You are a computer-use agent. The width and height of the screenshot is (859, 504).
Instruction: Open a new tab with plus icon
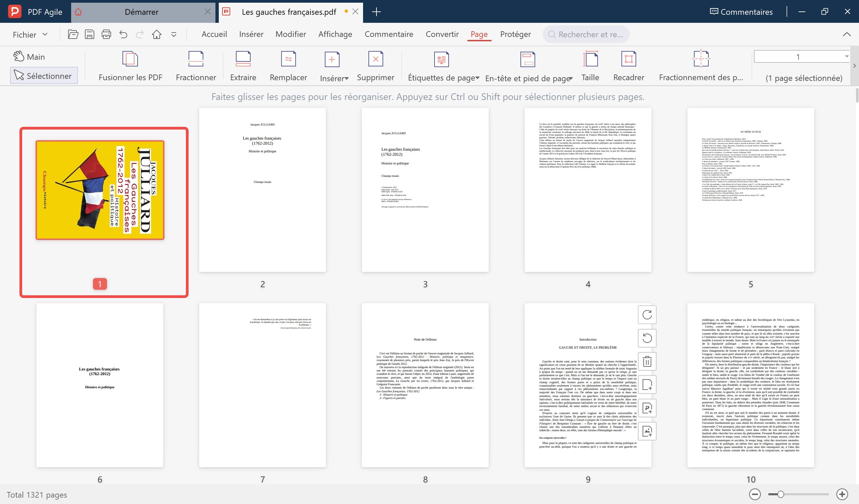click(x=376, y=12)
